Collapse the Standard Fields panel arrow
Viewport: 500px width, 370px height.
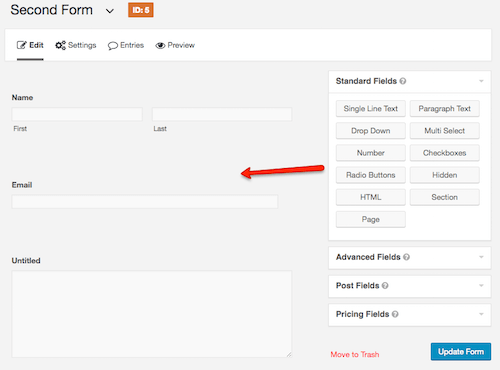point(481,81)
